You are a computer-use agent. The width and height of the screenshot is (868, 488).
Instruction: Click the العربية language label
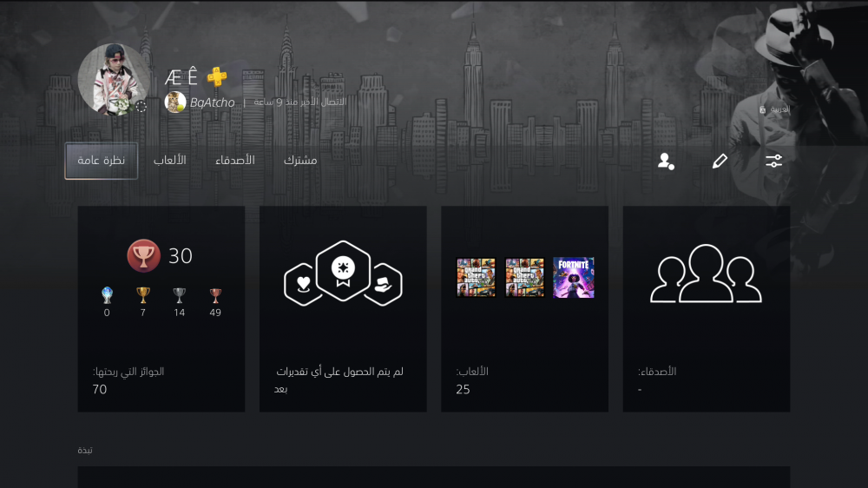click(779, 109)
